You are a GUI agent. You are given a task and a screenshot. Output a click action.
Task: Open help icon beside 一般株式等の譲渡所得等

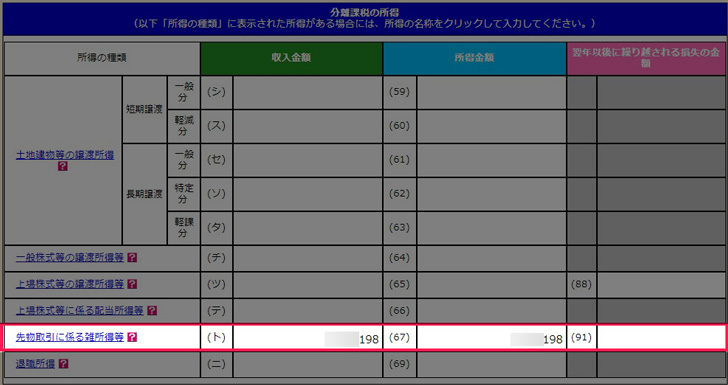click(x=132, y=257)
